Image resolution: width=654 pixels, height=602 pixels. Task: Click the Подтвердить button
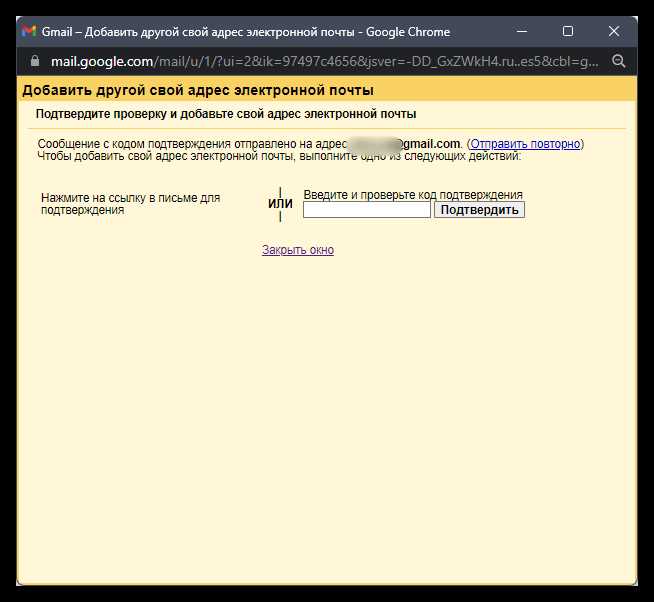pyautogui.click(x=479, y=210)
